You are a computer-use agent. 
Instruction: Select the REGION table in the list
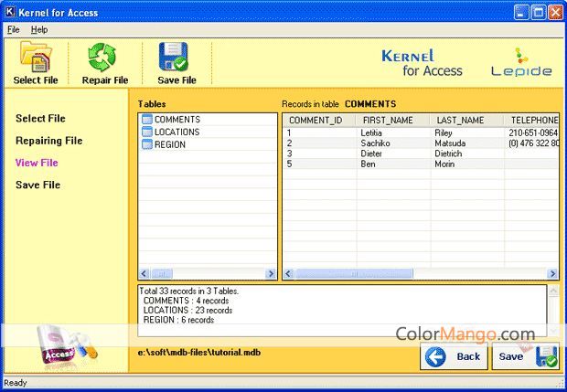click(x=169, y=144)
